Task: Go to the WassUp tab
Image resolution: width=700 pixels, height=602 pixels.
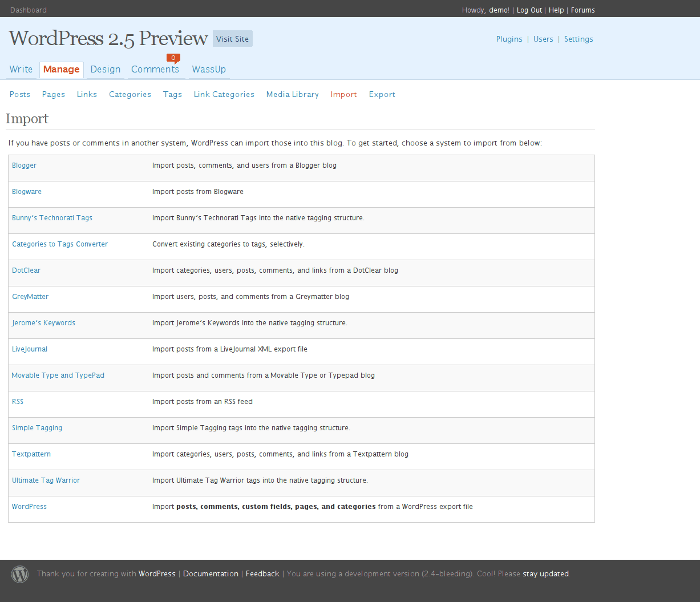Action: (x=209, y=69)
